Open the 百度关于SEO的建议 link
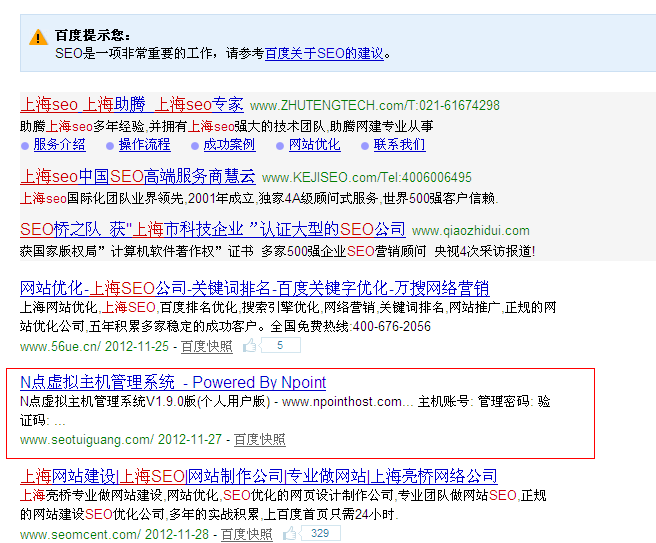 point(324,54)
